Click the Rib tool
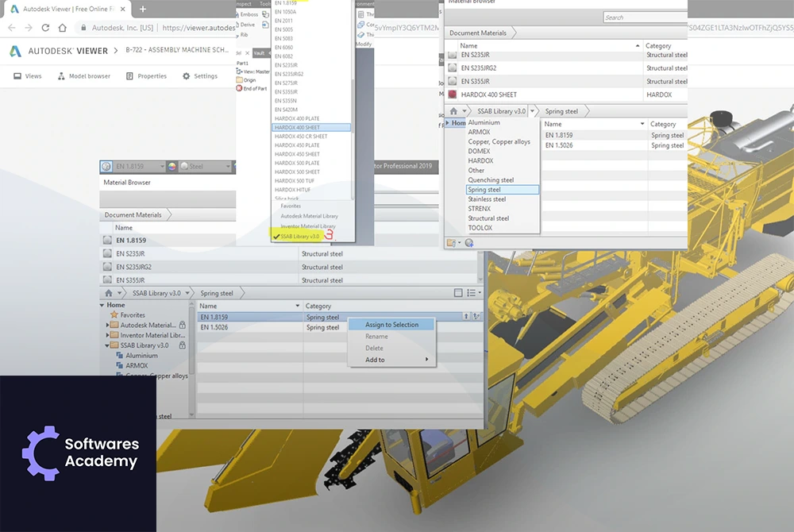 [242, 35]
